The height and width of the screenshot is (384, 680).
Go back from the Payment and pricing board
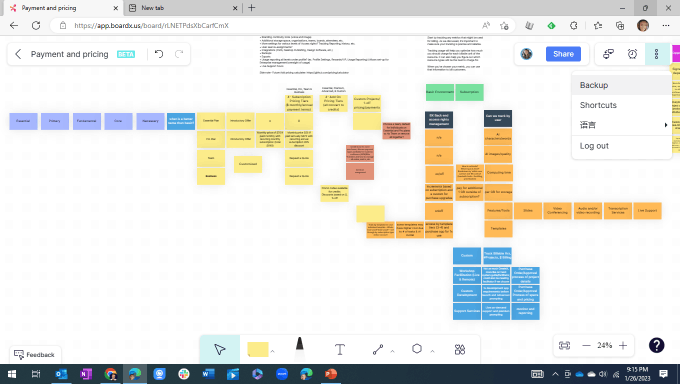[x=18, y=54]
